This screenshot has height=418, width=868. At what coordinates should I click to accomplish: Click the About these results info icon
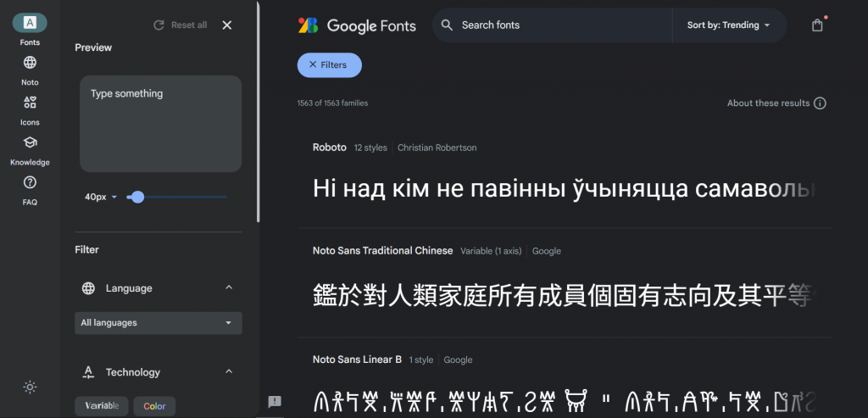click(x=821, y=103)
